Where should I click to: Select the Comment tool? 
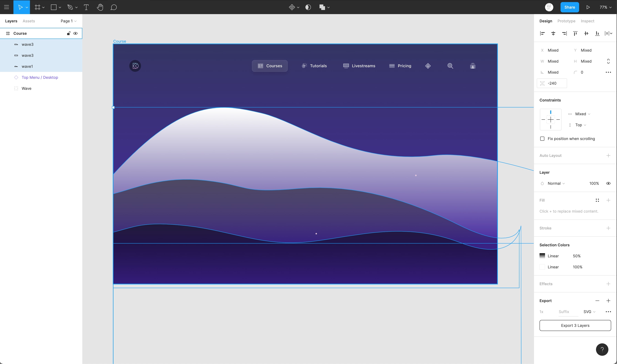click(113, 7)
